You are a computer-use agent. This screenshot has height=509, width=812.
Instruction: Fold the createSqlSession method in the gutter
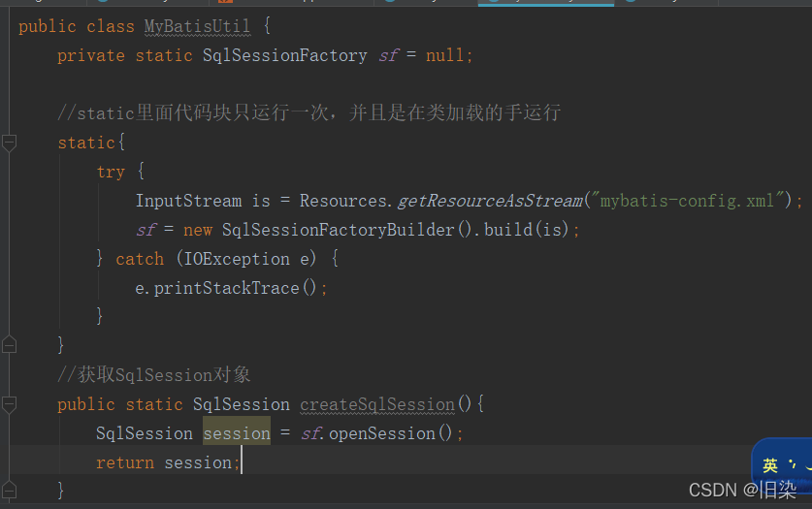(x=9, y=404)
